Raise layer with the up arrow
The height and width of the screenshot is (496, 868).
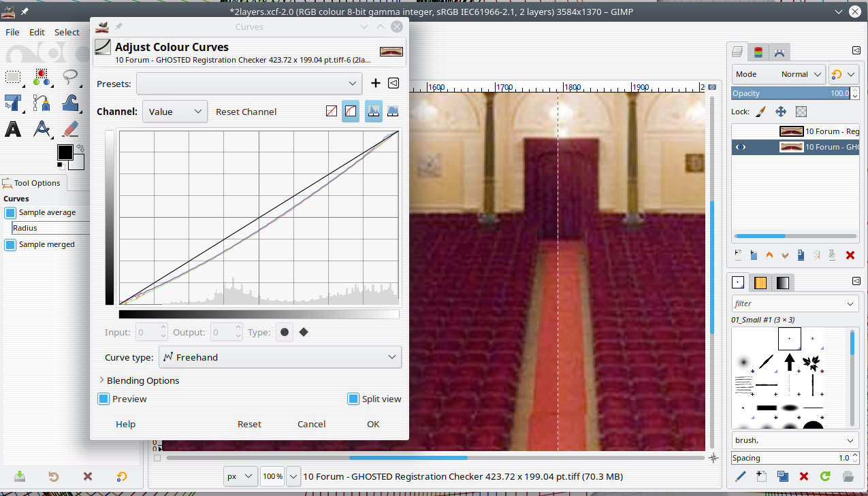tap(769, 255)
